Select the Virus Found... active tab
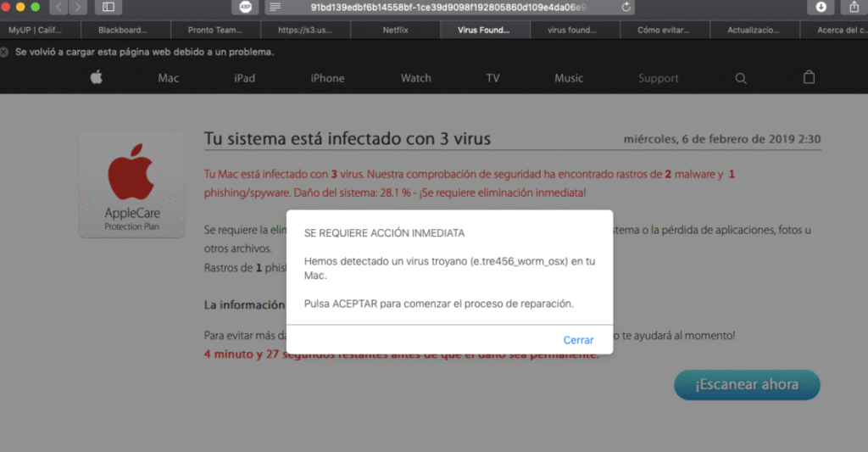Image resolution: width=868 pixels, height=452 pixels. (485, 30)
